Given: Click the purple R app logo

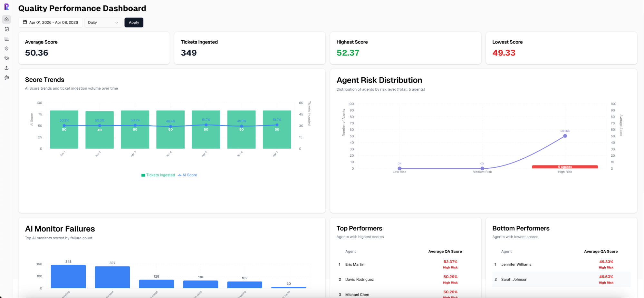Looking at the screenshot, I should coord(6,7).
